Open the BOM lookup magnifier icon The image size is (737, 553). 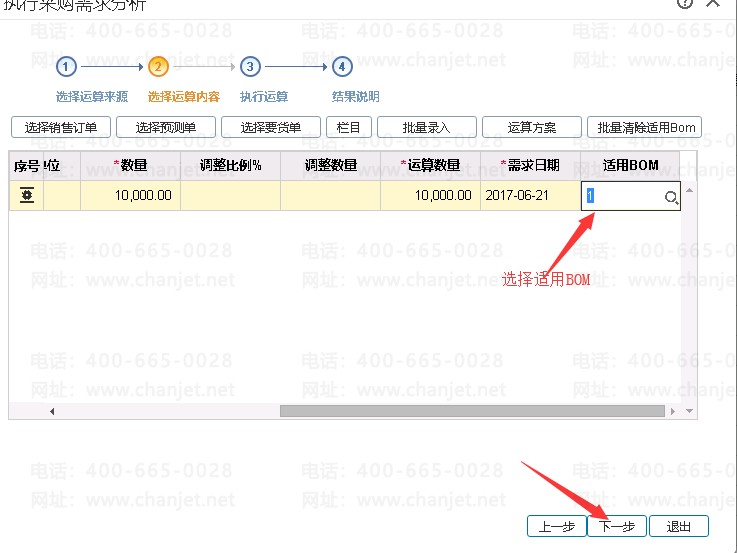point(671,197)
